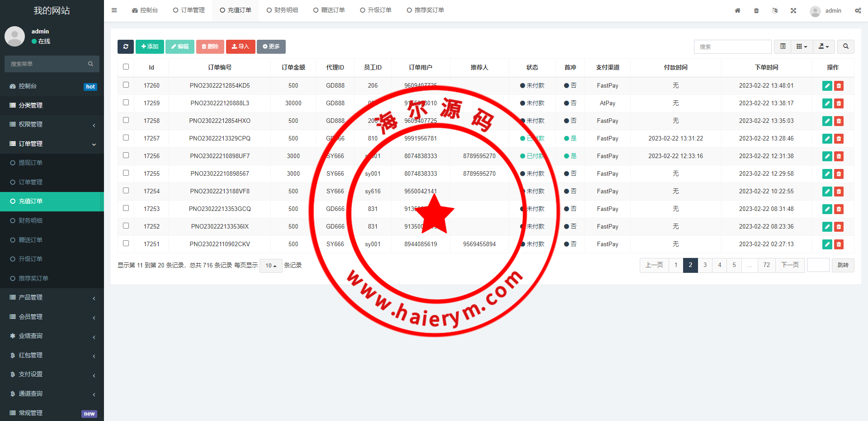This screenshot has width=868, height=421.
Task: Click the language switch icon
Action: 775,10
